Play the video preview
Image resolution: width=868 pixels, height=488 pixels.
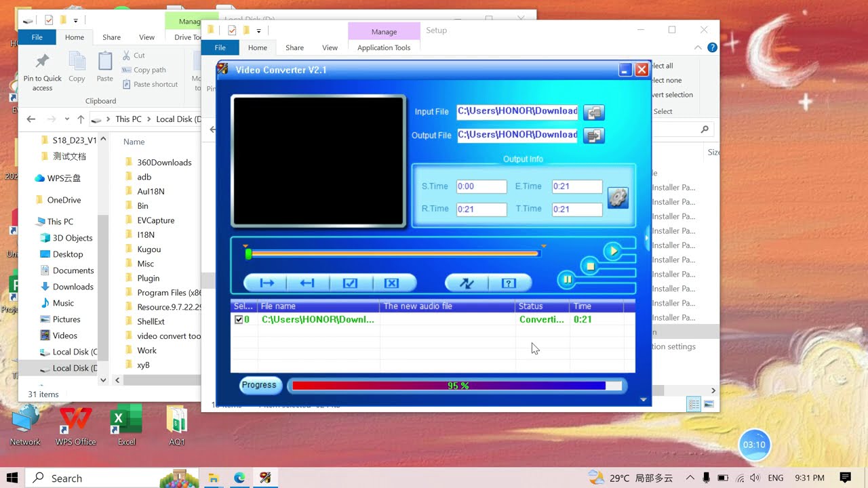tap(612, 251)
